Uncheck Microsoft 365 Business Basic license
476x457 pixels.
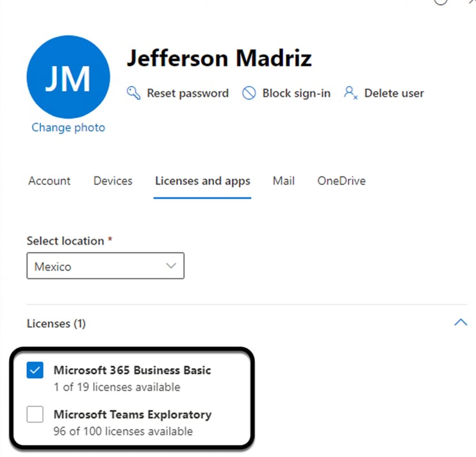click(x=35, y=370)
